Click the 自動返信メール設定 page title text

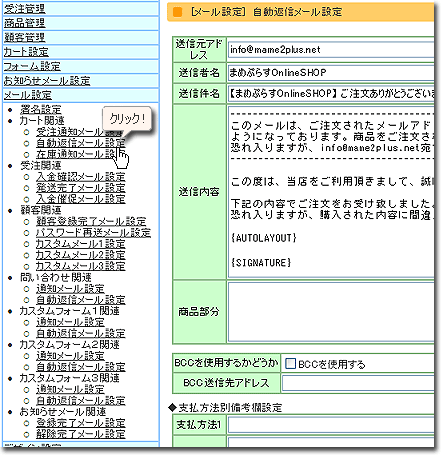[297, 12]
